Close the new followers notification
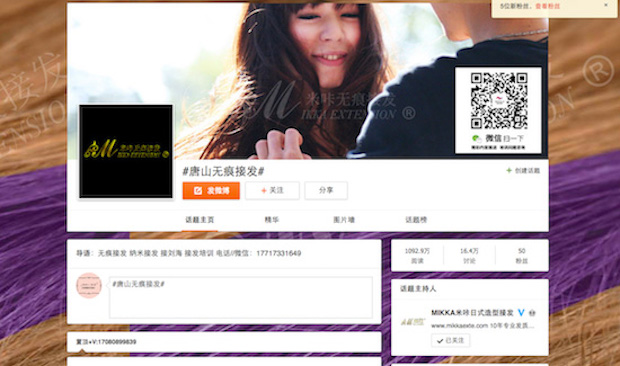 point(606,5)
